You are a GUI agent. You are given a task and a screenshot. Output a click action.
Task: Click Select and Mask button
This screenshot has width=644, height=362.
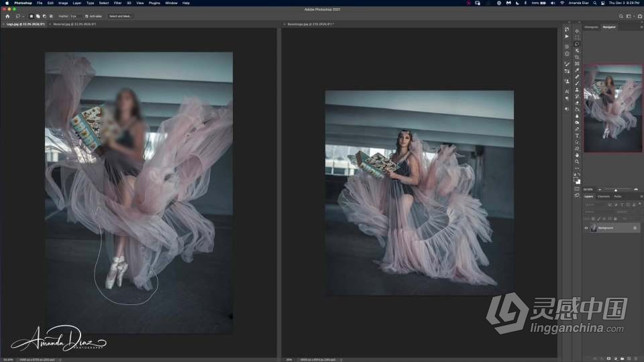coord(120,16)
